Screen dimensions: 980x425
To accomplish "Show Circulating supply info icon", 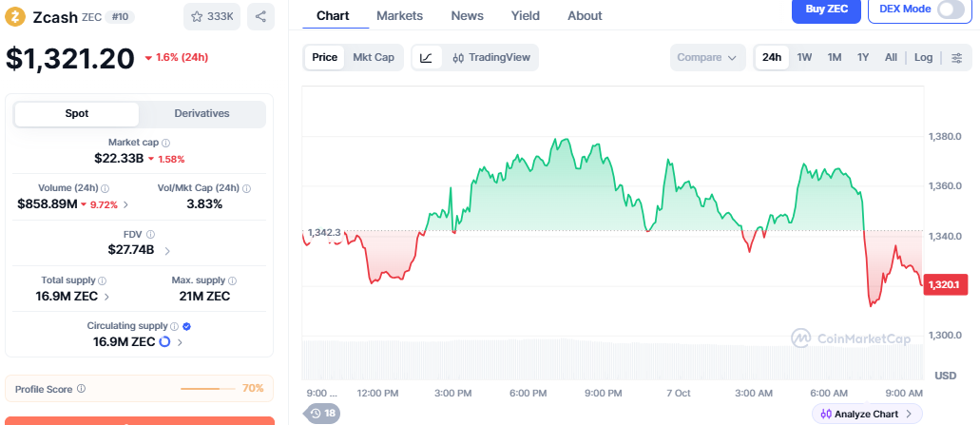I will coord(174,326).
